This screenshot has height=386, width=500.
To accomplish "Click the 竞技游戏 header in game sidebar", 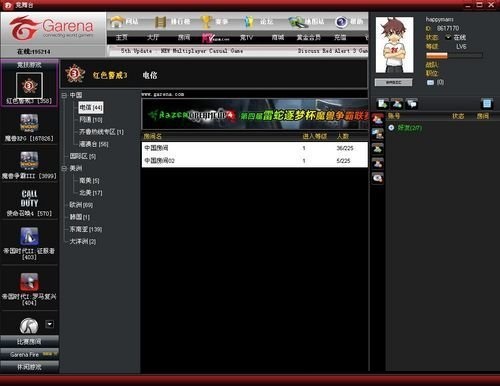I will coord(29,65).
